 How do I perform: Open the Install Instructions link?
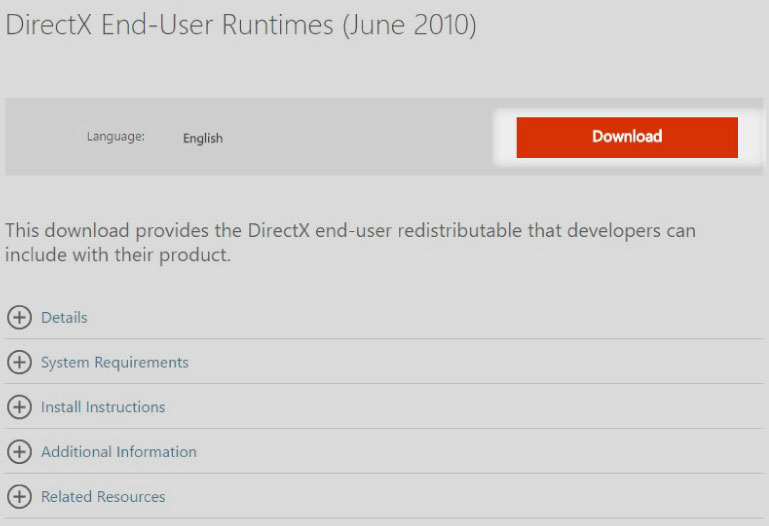coord(103,407)
